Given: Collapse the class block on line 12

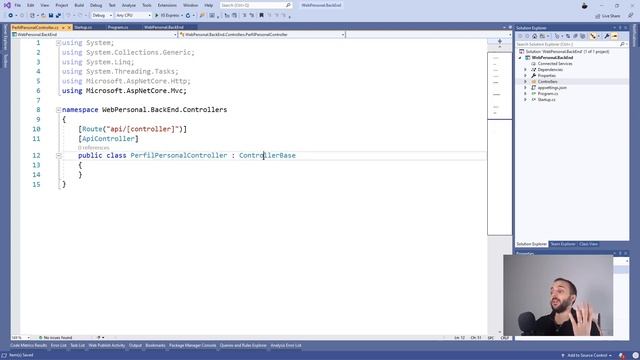Looking at the screenshot, I should [x=58, y=156].
